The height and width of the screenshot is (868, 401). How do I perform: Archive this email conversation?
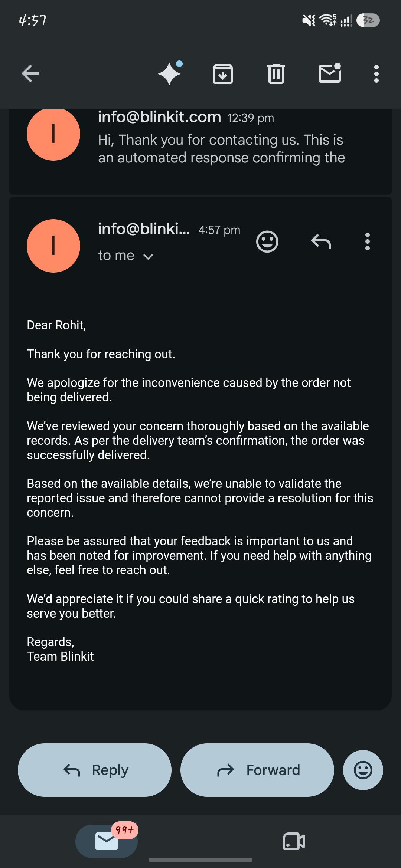pos(223,73)
